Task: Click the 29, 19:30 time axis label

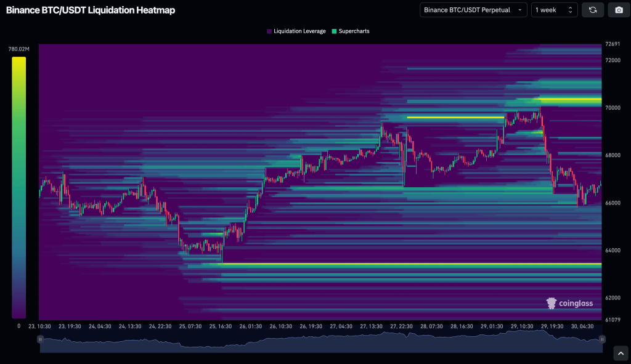Action: [552, 326]
